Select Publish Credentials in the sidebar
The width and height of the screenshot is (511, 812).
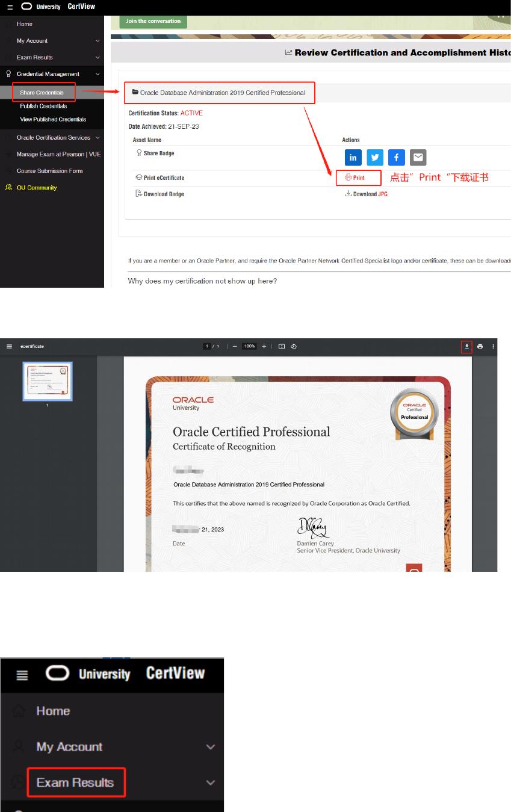43,106
